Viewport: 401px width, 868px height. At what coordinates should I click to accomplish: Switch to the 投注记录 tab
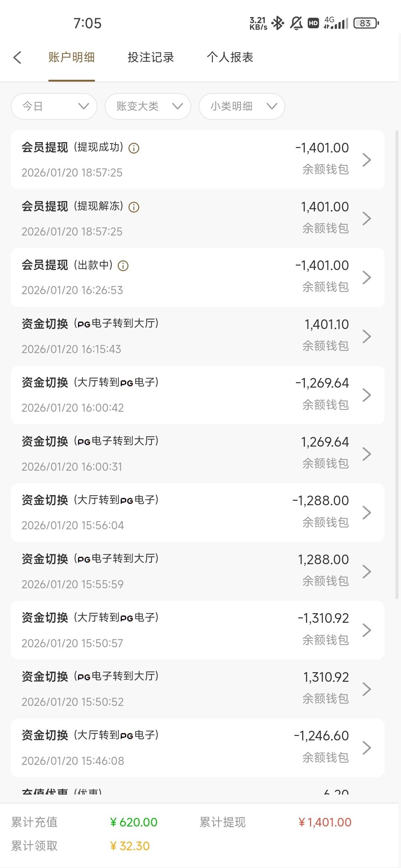(151, 57)
